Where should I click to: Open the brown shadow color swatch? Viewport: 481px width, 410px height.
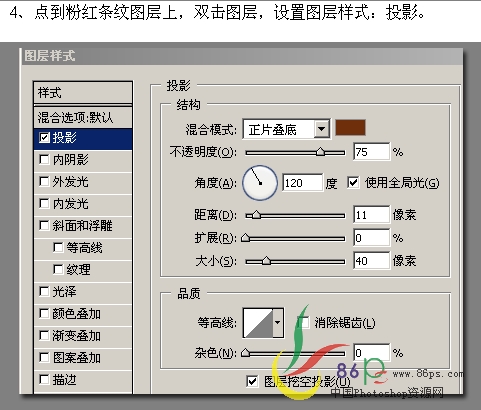click(x=350, y=128)
